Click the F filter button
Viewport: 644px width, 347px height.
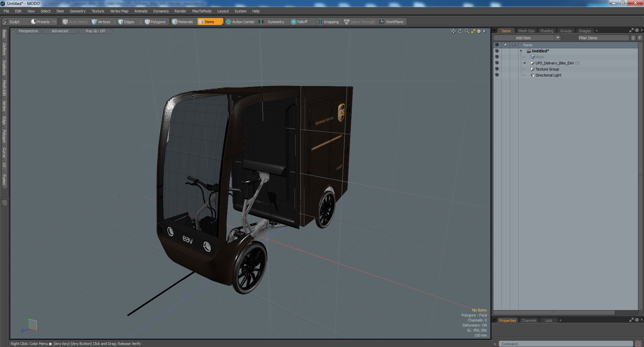pos(640,38)
